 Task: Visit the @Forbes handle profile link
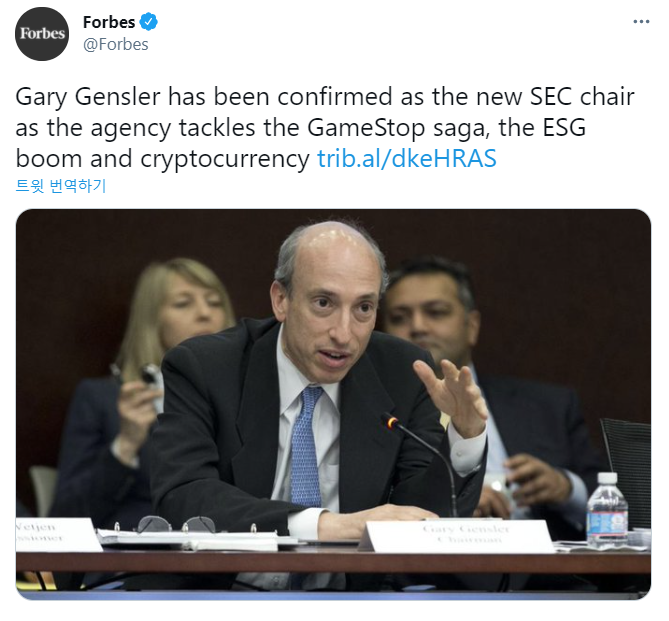coord(116,44)
